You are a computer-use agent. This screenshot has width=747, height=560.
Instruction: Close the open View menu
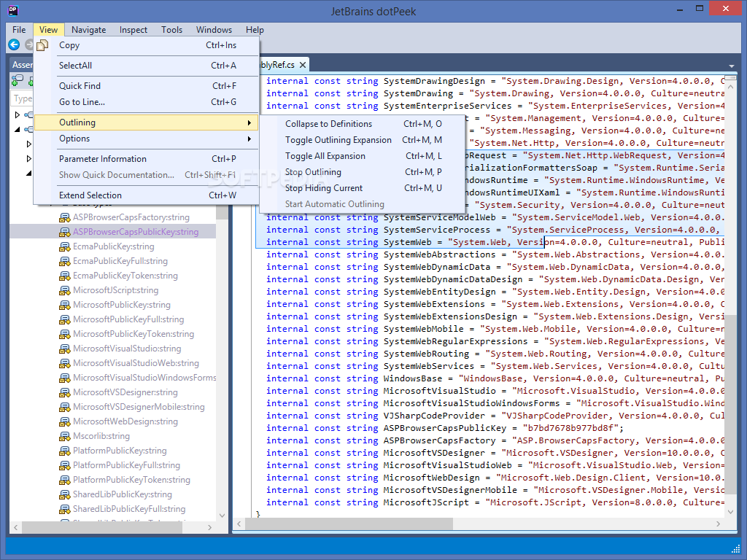pyautogui.click(x=49, y=29)
